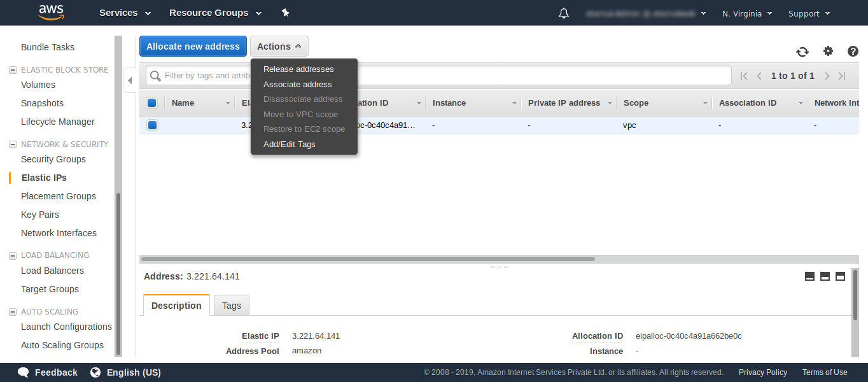The image size is (868, 382).
Task: Click the table's horizontal scrollbar
Action: pyautogui.click(x=368, y=259)
